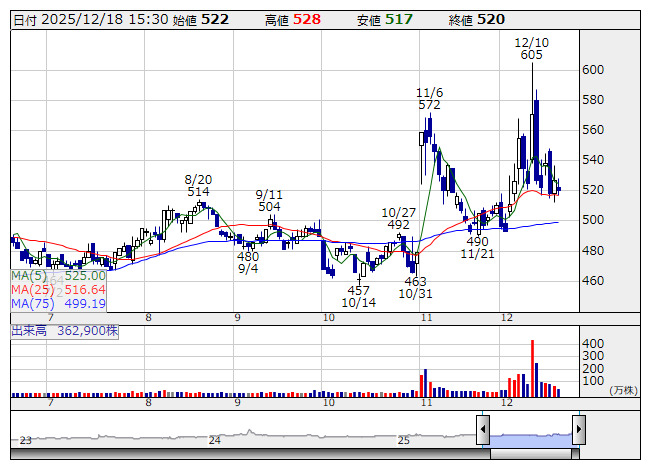Click the 高値 528 high price

tap(293, 20)
